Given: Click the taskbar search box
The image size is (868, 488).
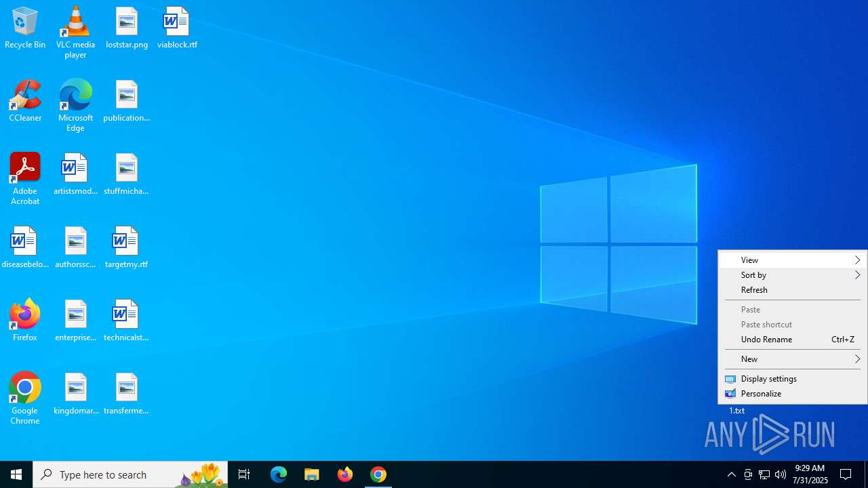Looking at the screenshot, I should point(130,474).
